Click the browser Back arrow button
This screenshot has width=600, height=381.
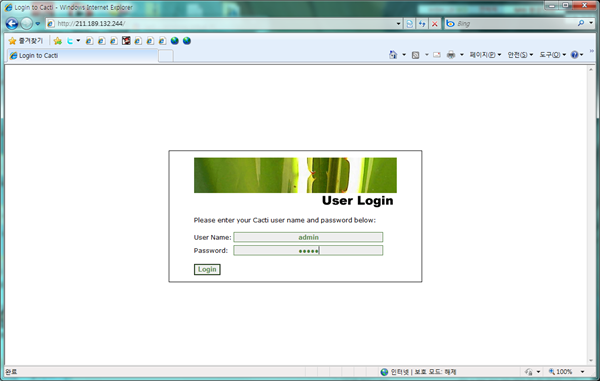tap(12, 24)
